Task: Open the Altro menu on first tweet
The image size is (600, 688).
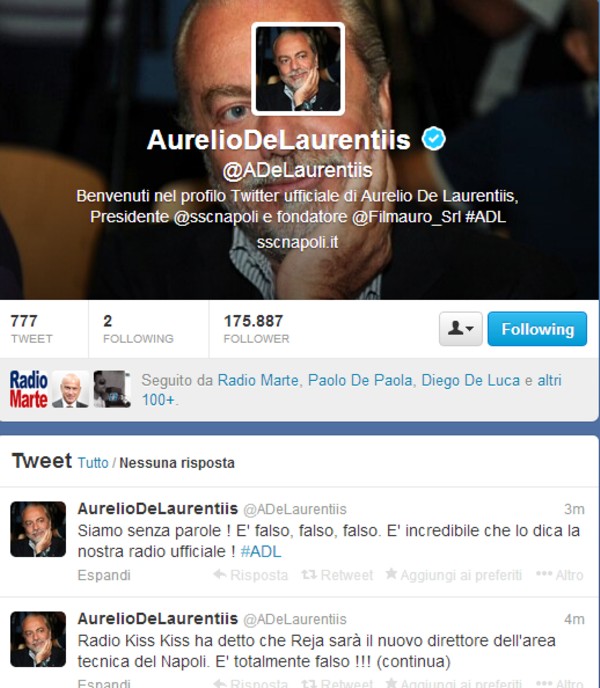Action: (x=560, y=575)
